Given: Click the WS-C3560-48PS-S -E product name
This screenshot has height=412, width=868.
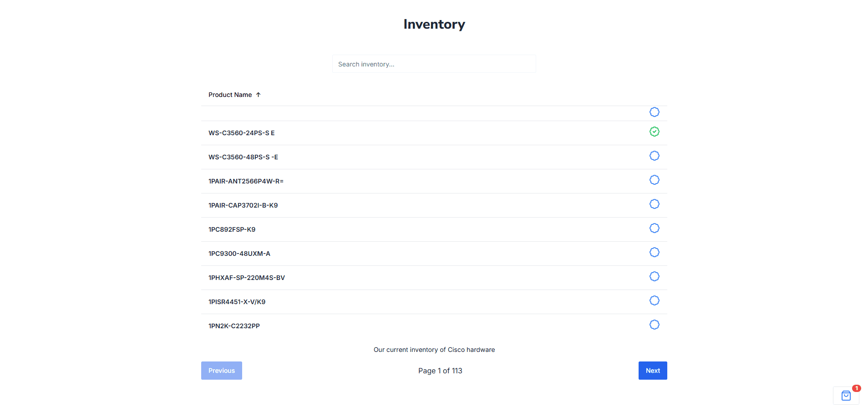Looking at the screenshot, I should [243, 157].
